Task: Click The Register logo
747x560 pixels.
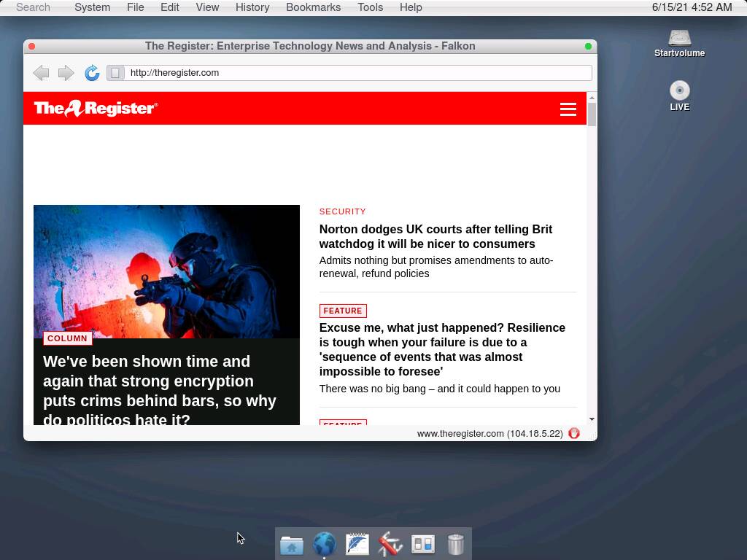Action: click(96, 108)
